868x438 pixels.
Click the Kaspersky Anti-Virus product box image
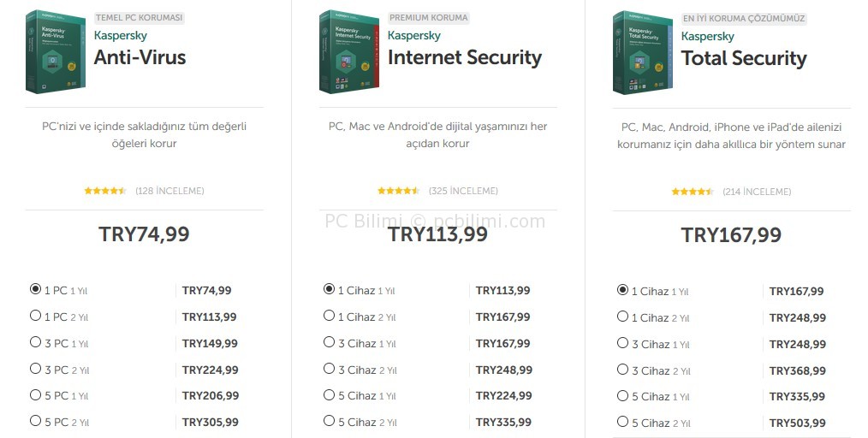point(56,51)
